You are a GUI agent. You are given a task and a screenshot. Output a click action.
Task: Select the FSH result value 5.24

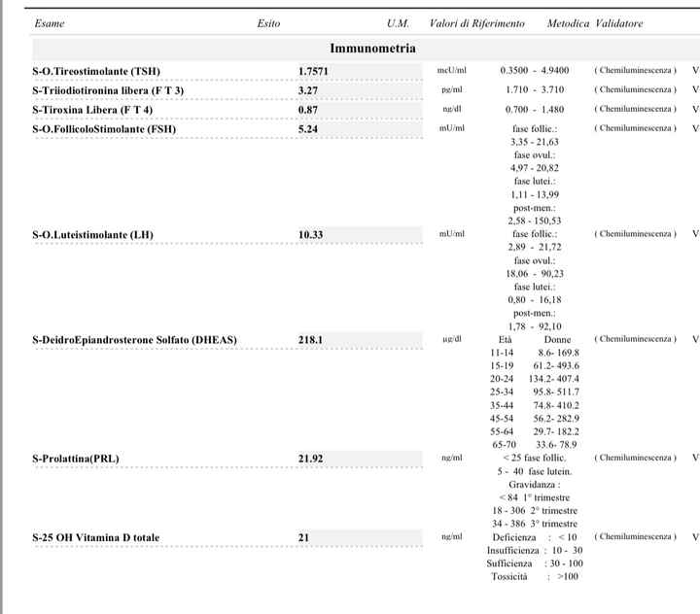pos(307,129)
